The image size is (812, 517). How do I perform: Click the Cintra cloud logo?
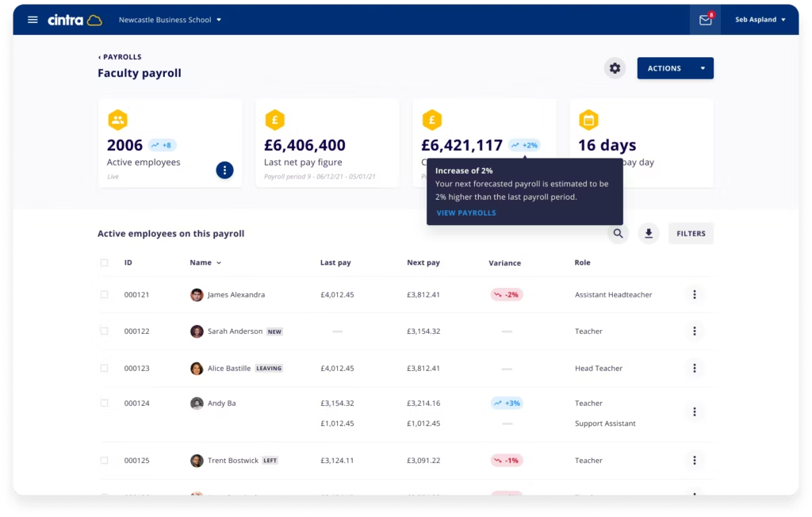pyautogui.click(x=75, y=20)
